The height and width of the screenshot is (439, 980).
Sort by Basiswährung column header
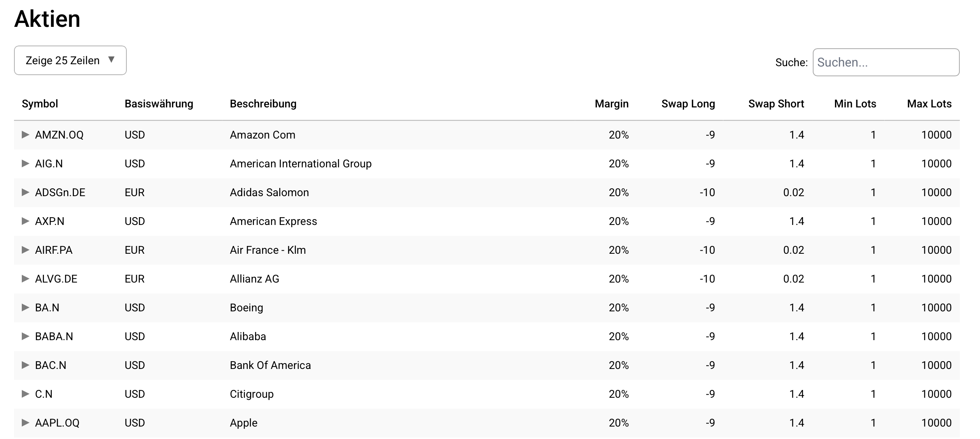[159, 104]
